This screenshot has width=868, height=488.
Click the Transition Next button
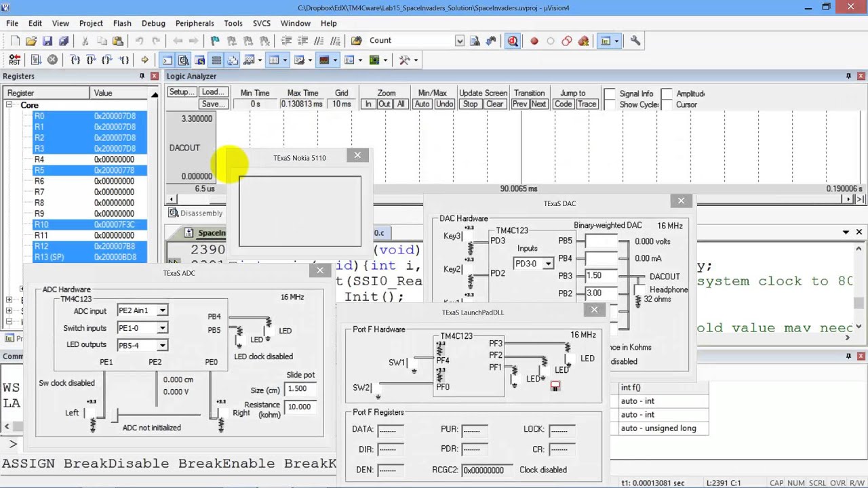(539, 104)
